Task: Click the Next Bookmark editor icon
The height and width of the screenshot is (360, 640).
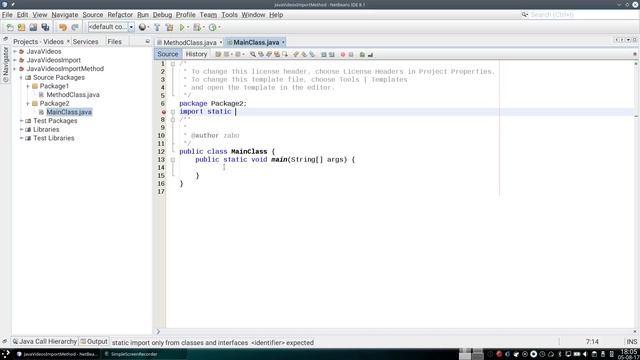Action: point(304,54)
